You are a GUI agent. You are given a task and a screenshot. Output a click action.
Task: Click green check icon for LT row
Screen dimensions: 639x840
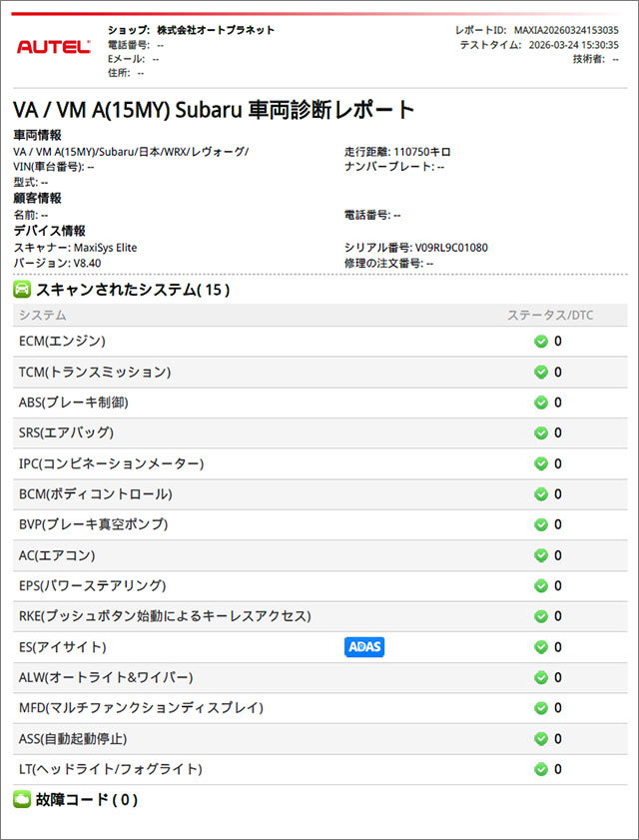pyautogui.click(x=541, y=769)
